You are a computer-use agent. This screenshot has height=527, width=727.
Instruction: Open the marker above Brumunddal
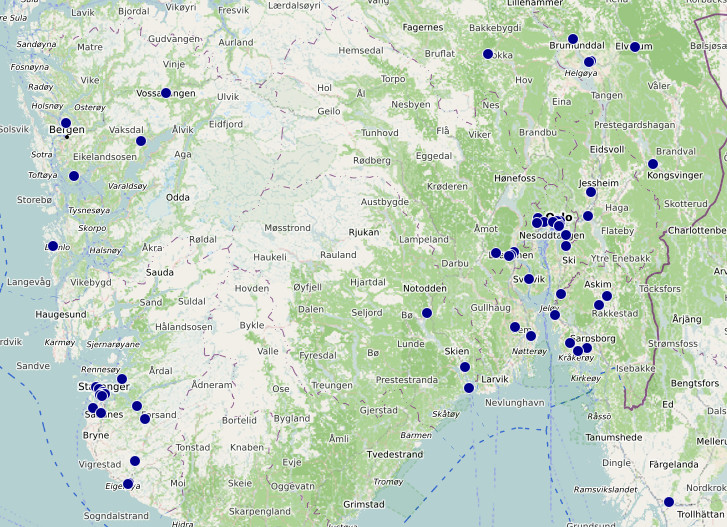(x=573, y=39)
